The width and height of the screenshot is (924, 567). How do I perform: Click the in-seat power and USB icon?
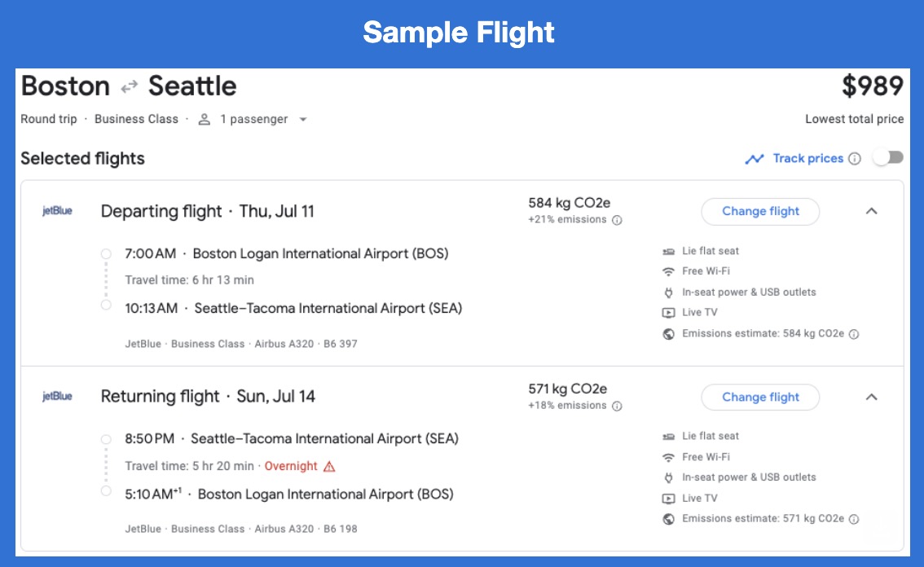pyautogui.click(x=668, y=292)
